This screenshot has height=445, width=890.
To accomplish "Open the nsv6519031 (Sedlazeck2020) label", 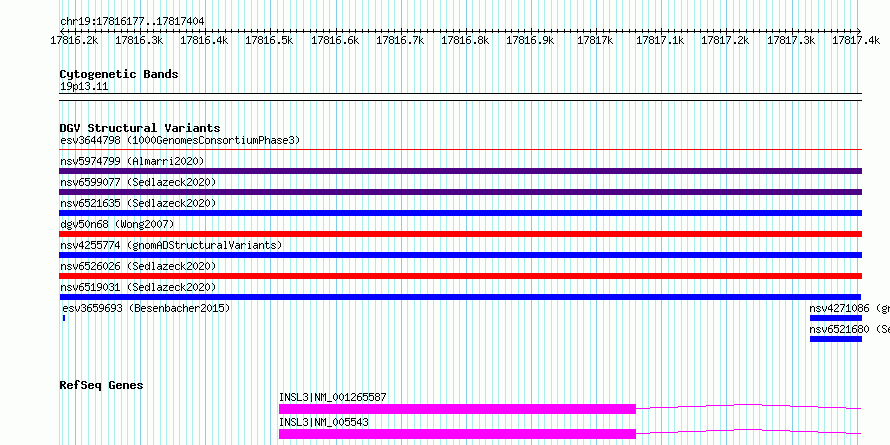I will pos(138,287).
